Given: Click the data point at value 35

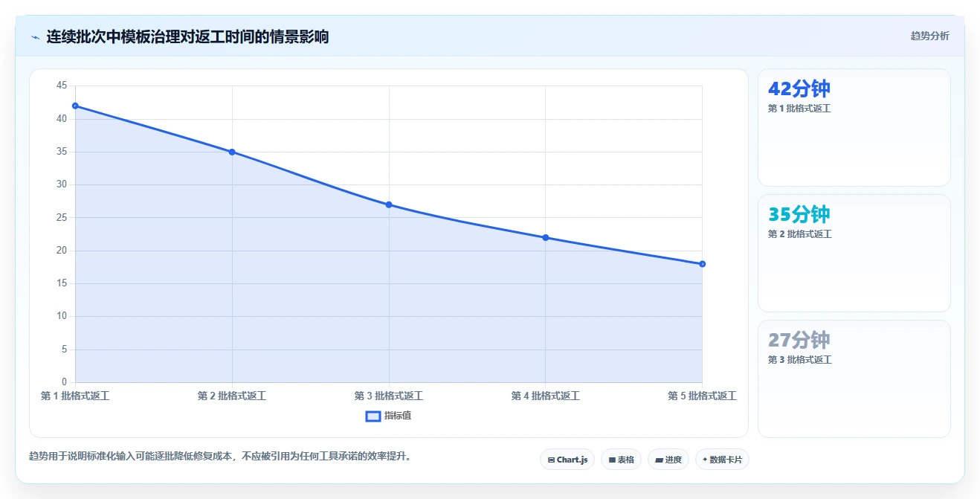Looking at the screenshot, I should (232, 152).
